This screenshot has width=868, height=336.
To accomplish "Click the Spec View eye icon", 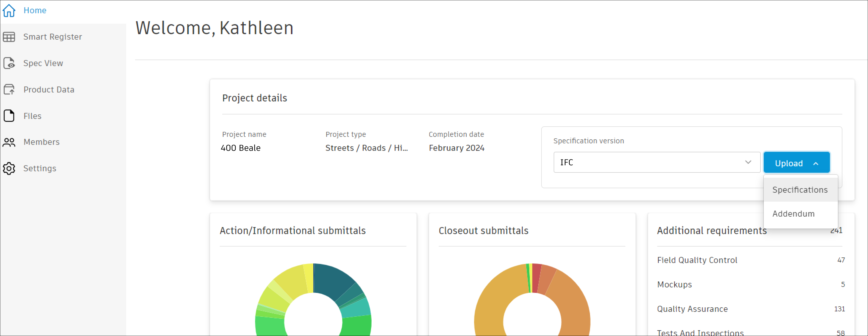I will [9, 63].
